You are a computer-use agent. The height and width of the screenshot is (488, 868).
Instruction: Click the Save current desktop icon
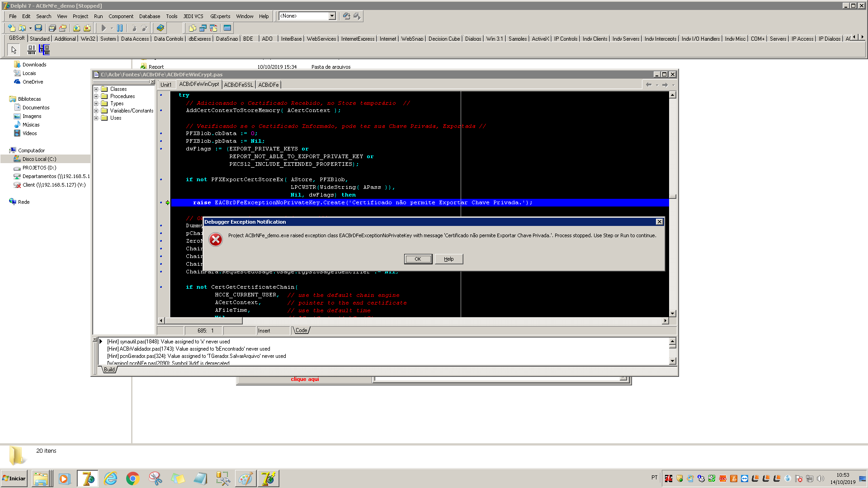click(346, 16)
